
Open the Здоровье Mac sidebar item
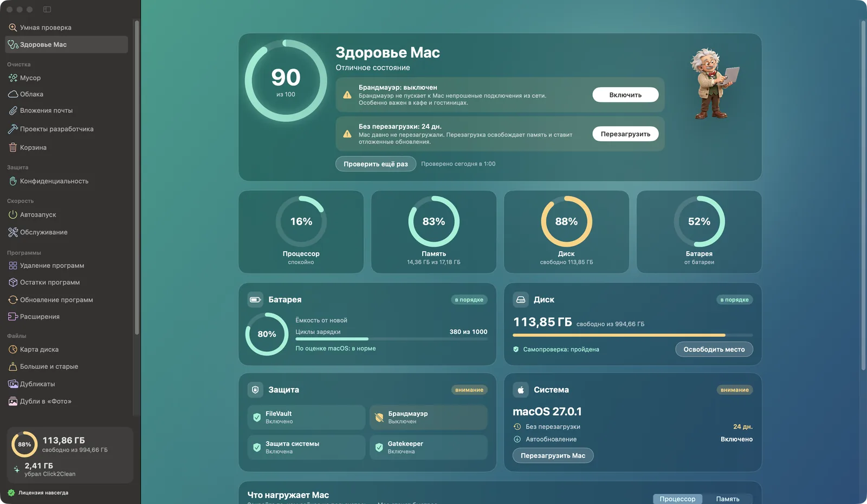pos(66,44)
